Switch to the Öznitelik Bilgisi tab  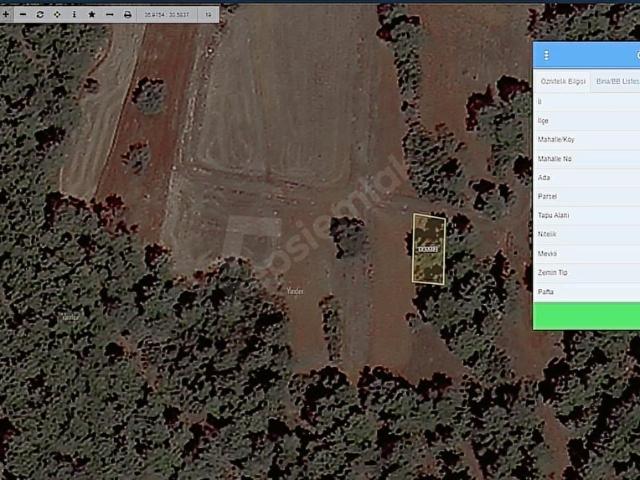[x=562, y=81]
